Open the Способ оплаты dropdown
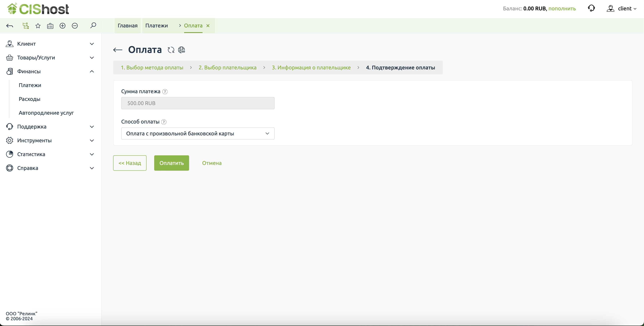 click(x=198, y=133)
